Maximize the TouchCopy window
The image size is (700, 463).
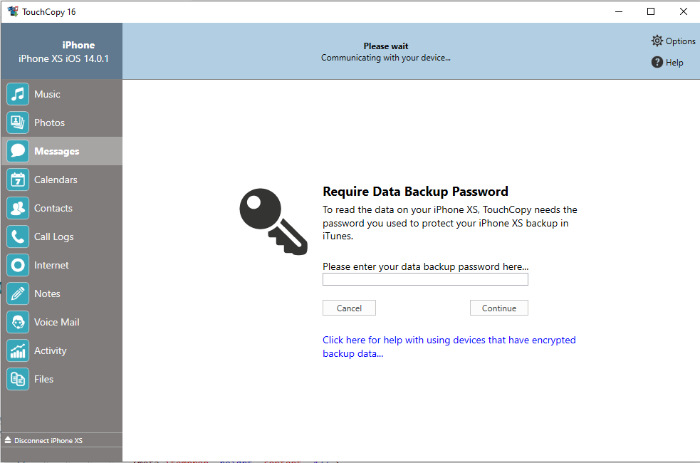(x=651, y=12)
